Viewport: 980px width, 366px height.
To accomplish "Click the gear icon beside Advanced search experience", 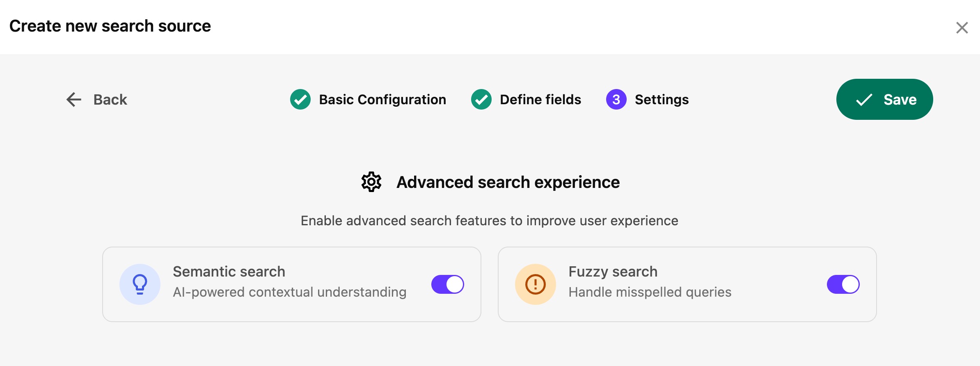I will 371,182.
